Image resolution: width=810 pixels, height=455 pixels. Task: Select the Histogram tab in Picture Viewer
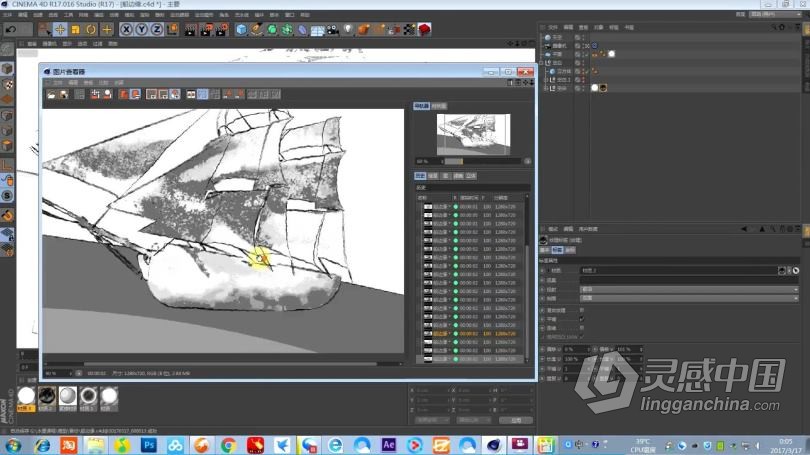pos(439,106)
